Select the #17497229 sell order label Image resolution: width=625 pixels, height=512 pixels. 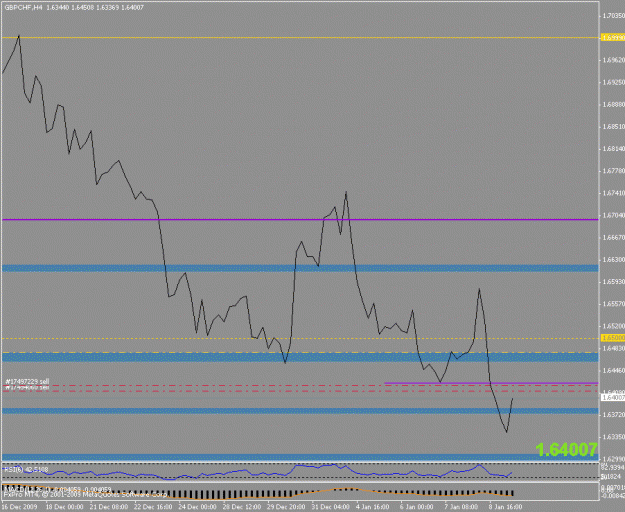tap(28, 381)
